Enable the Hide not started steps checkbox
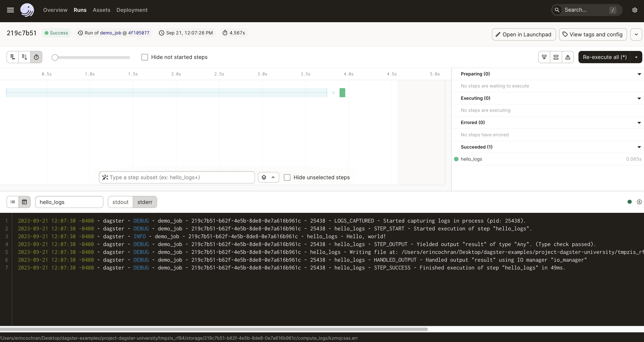Image resolution: width=644 pixels, height=342 pixels. coord(145,57)
